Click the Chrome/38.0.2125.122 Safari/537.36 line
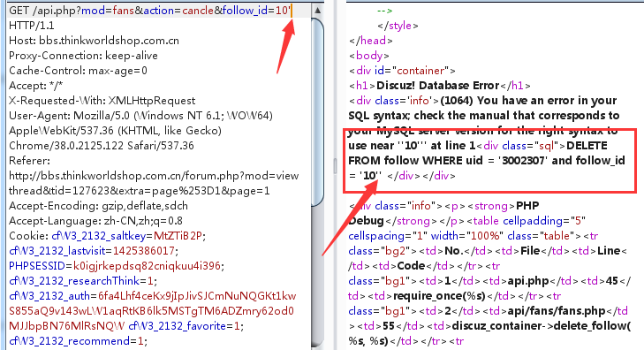Viewport: 644px width, 350px height. click(102, 146)
